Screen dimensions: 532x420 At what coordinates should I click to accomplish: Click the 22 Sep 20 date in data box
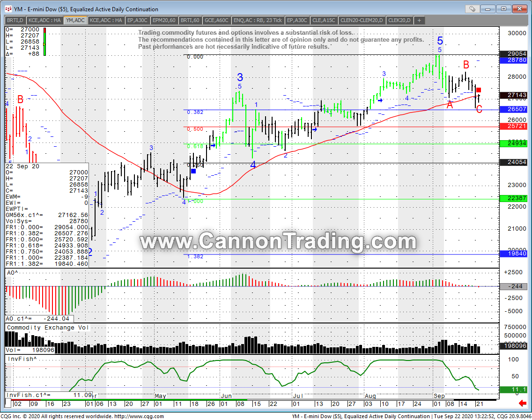(22, 166)
